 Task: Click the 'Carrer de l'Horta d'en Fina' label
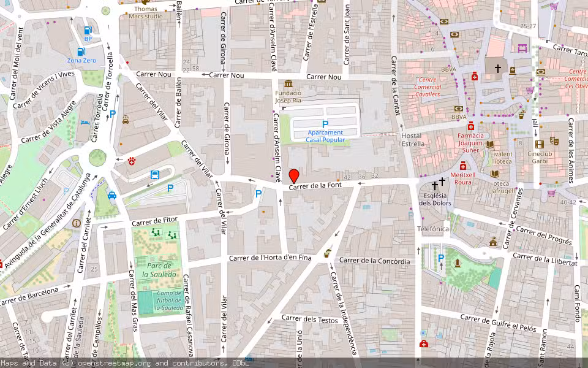(270, 258)
